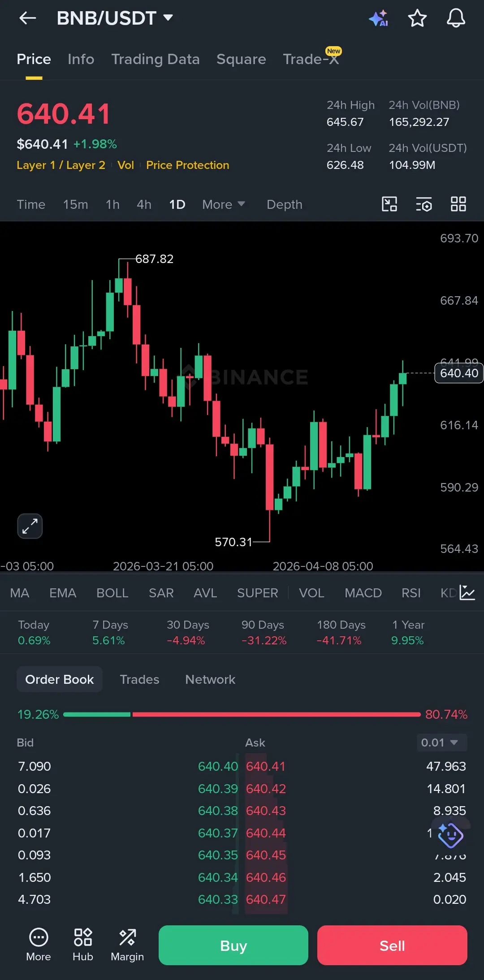This screenshot has height=980, width=484.
Task: Open the Hub icon
Action: (x=83, y=945)
